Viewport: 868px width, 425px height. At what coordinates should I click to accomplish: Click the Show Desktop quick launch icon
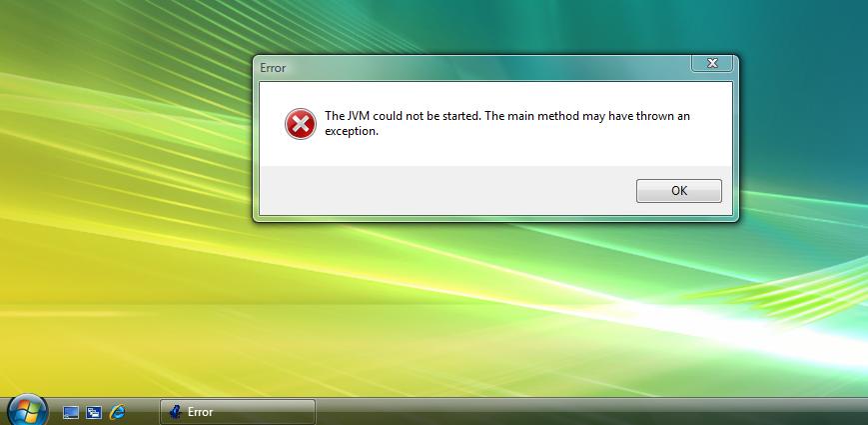(x=71, y=412)
